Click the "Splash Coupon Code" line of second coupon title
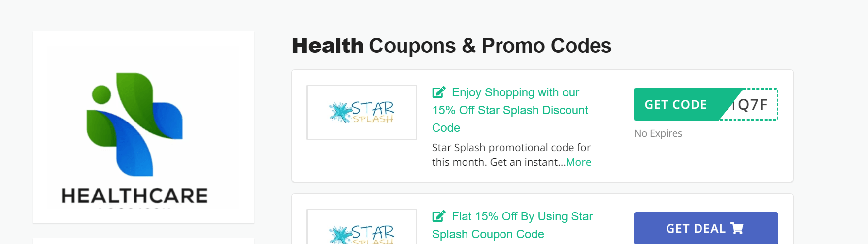The width and height of the screenshot is (868, 244). click(x=488, y=234)
